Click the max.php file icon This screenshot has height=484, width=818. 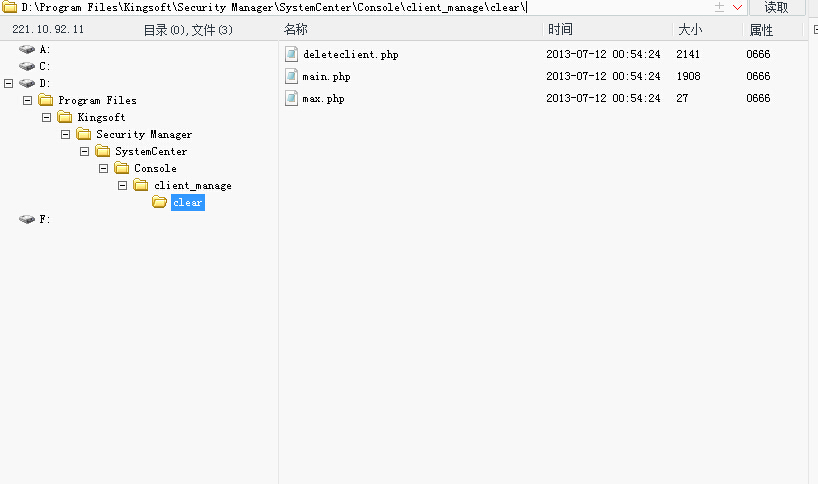(x=291, y=98)
